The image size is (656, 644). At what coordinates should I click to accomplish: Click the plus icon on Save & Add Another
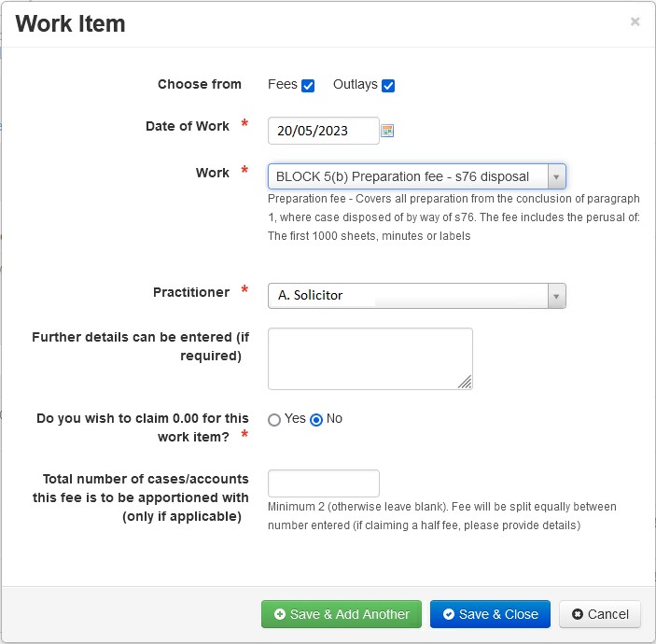tap(279, 614)
